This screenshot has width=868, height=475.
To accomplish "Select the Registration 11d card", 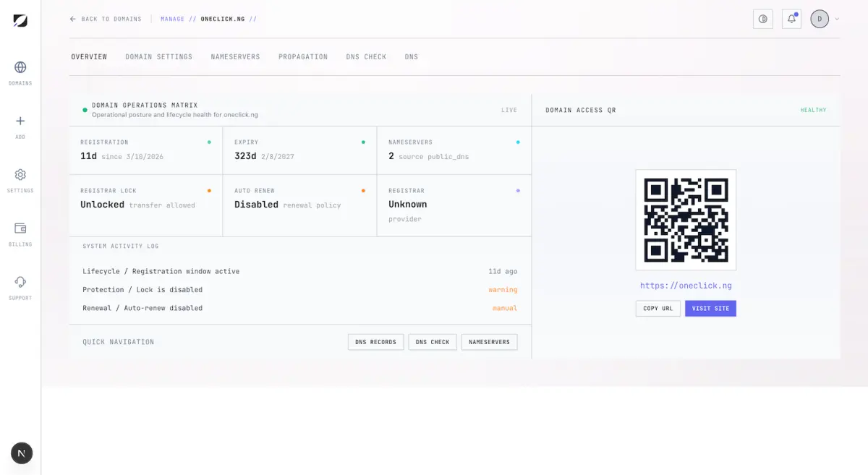I will pyautogui.click(x=146, y=150).
